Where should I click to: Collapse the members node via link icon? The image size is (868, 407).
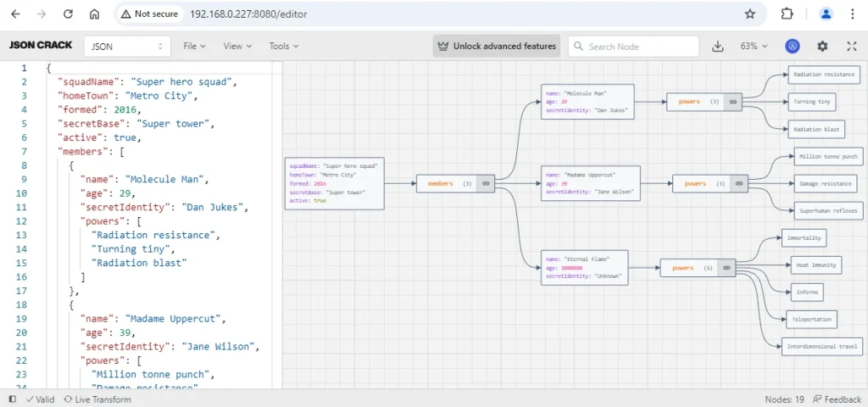[x=486, y=183]
